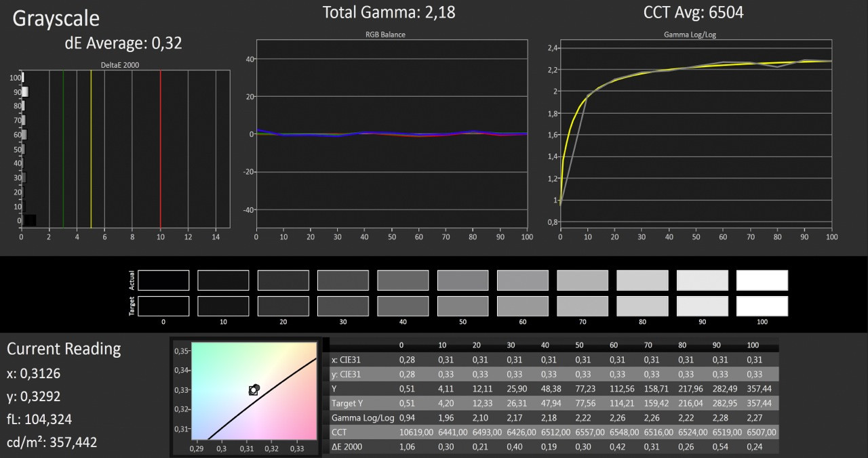Click the Target Y row label
The image size is (868, 458).
[346, 403]
